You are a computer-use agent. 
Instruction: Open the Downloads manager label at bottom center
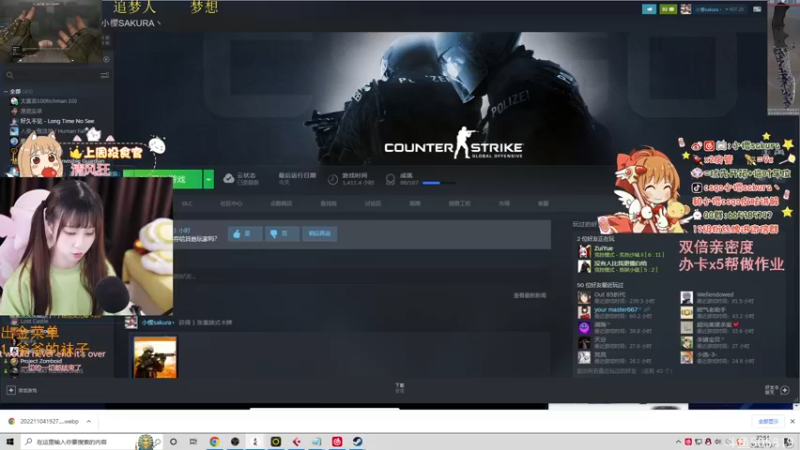399,388
